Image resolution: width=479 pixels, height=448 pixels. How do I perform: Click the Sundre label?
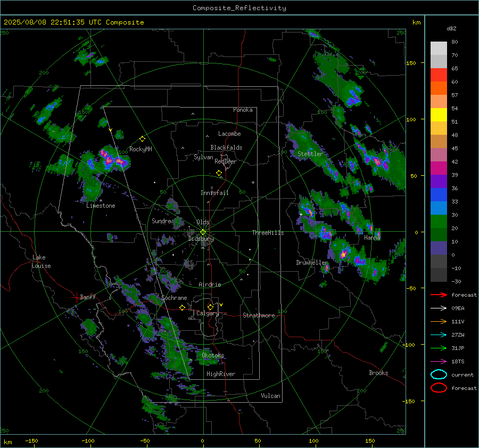click(x=161, y=221)
